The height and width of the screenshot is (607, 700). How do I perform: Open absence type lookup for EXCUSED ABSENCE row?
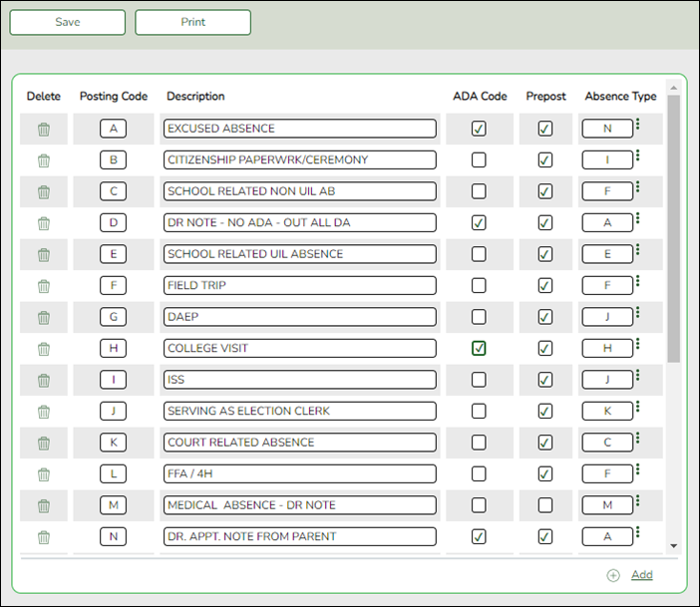[637, 124]
